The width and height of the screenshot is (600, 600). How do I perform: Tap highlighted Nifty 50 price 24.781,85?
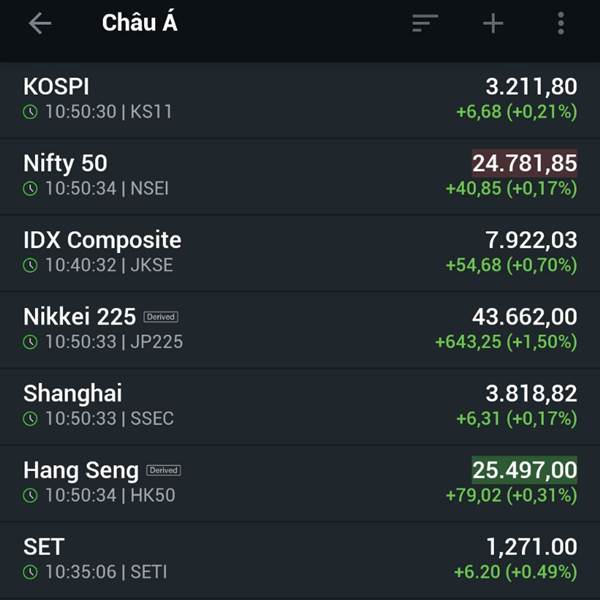tap(524, 163)
